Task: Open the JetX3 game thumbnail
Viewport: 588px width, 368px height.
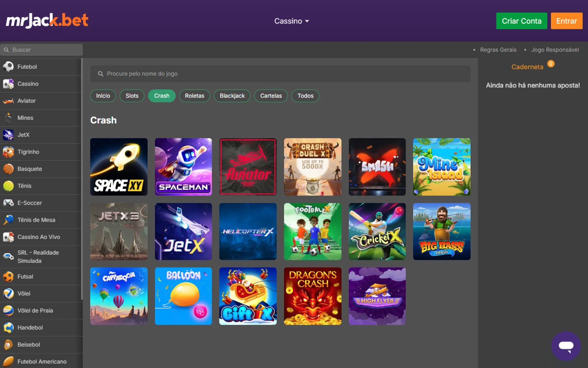Action: pyautogui.click(x=119, y=232)
